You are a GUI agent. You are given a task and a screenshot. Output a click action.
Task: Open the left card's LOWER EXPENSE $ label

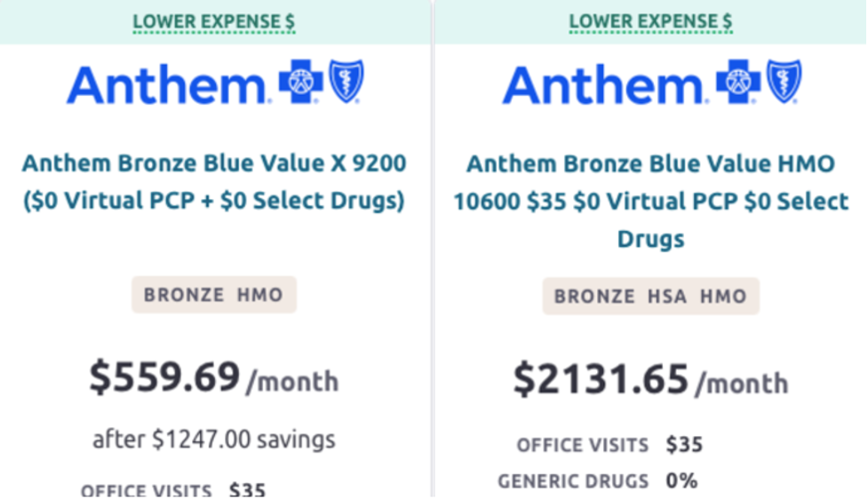213,20
